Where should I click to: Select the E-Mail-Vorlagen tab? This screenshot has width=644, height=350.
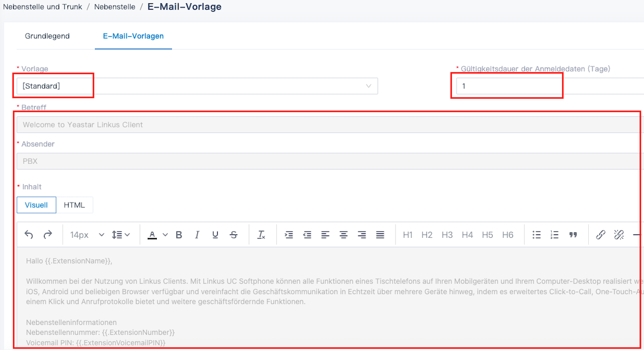click(x=133, y=36)
